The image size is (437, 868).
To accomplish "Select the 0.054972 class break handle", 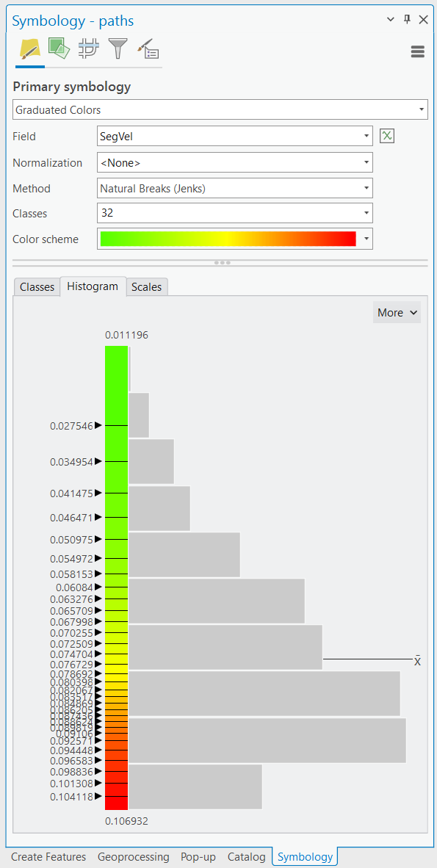I will pyautogui.click(x=98, y=558).
